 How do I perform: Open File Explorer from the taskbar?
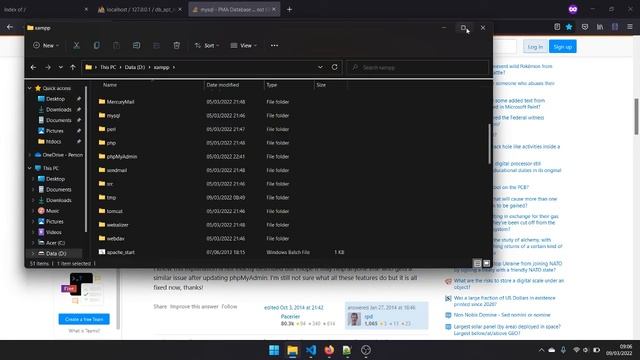(x=293, y=350)
